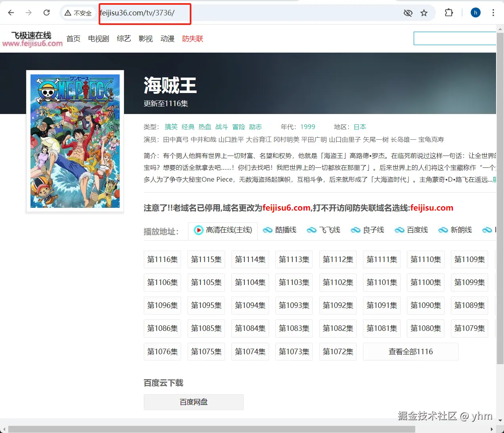Switch to the 良子线 source tab
Screen dimensions: 504x433
pyautogui.click(x=368, y=230)
